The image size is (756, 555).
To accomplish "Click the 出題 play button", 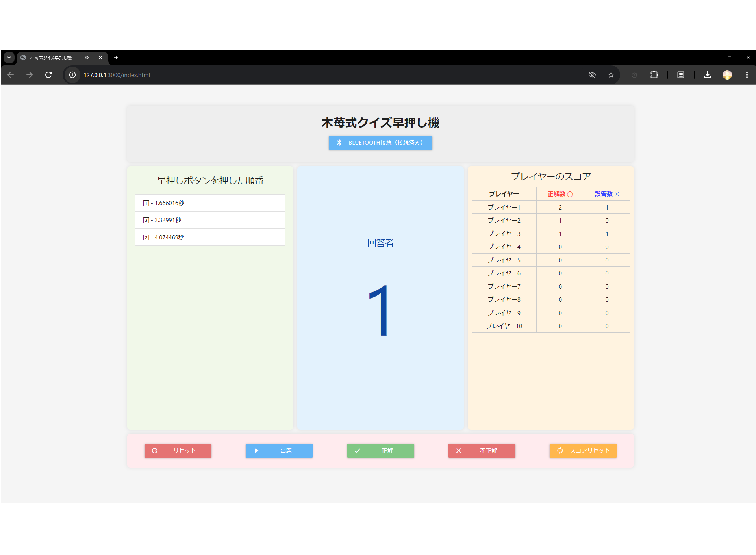I will [x=279, y=451].
